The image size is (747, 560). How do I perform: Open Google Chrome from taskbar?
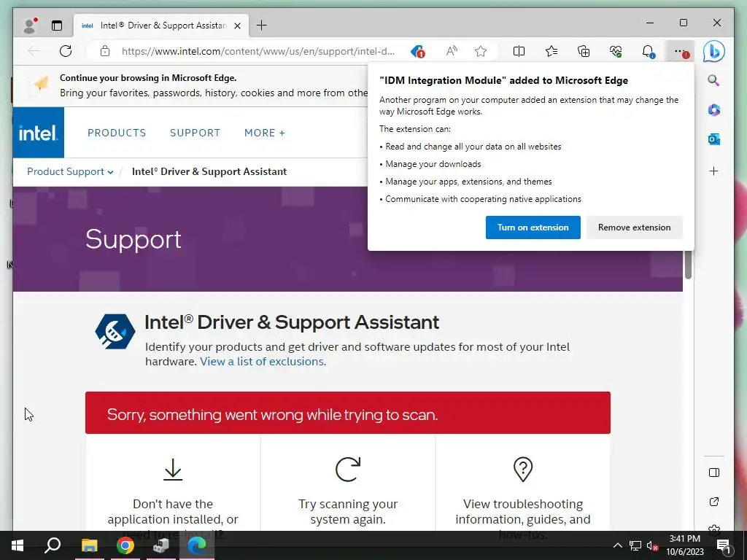click(x=125, y=545)
